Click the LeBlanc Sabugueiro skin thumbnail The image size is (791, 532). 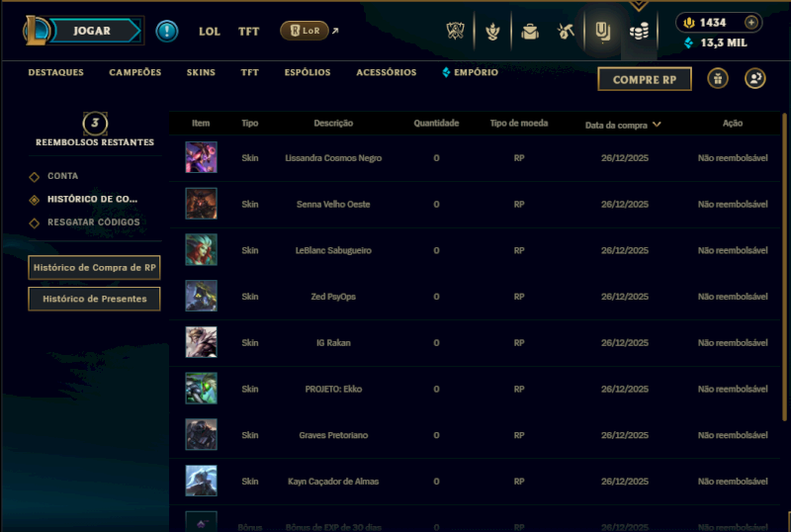pos(202,250)
